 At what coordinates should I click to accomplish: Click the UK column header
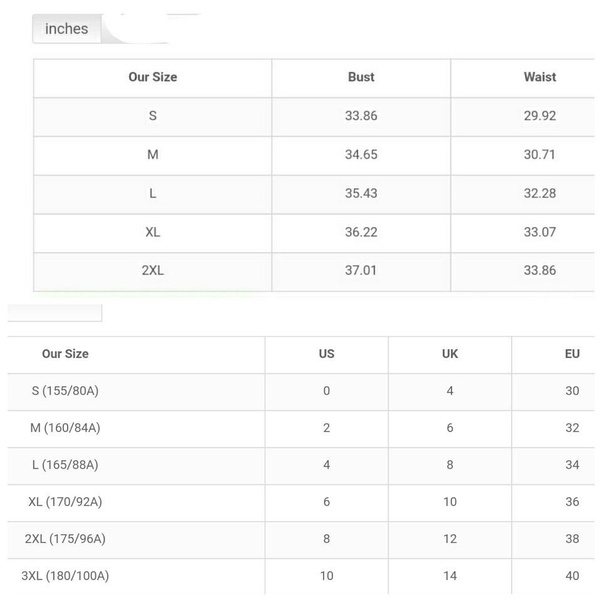pos(450,354)
